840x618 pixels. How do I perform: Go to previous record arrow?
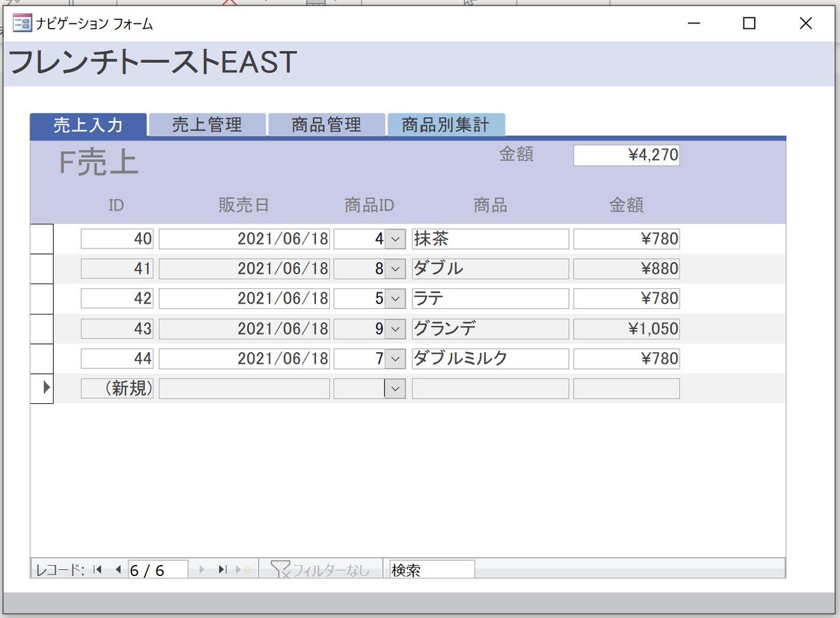coord(117,569)
